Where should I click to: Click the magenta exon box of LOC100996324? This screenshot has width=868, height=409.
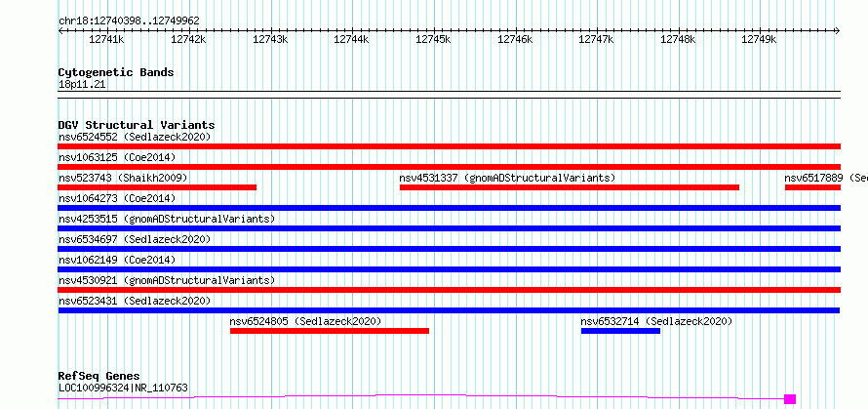pyautogui.click(x=790, y=399)
